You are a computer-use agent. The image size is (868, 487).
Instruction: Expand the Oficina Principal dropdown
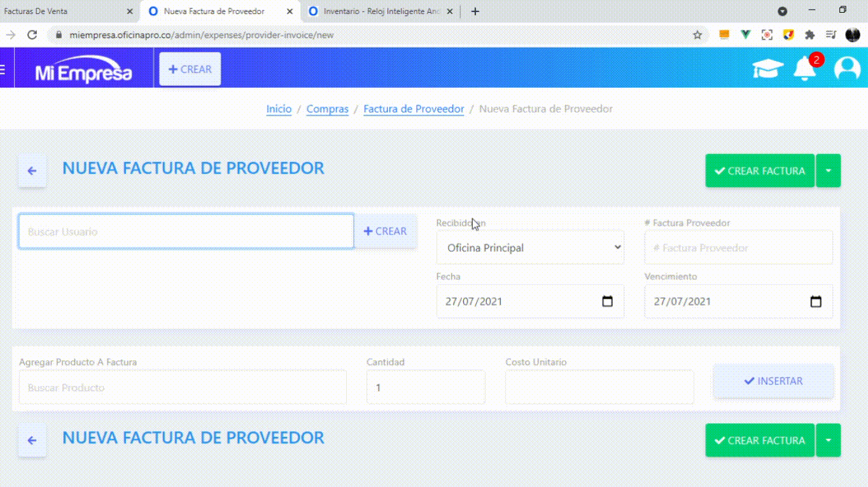[x=529, y=247]
